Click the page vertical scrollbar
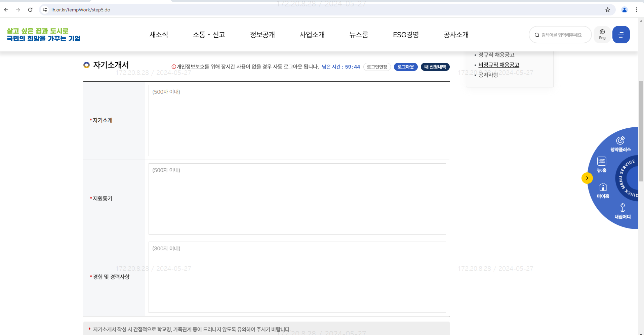 click(641, 131)
